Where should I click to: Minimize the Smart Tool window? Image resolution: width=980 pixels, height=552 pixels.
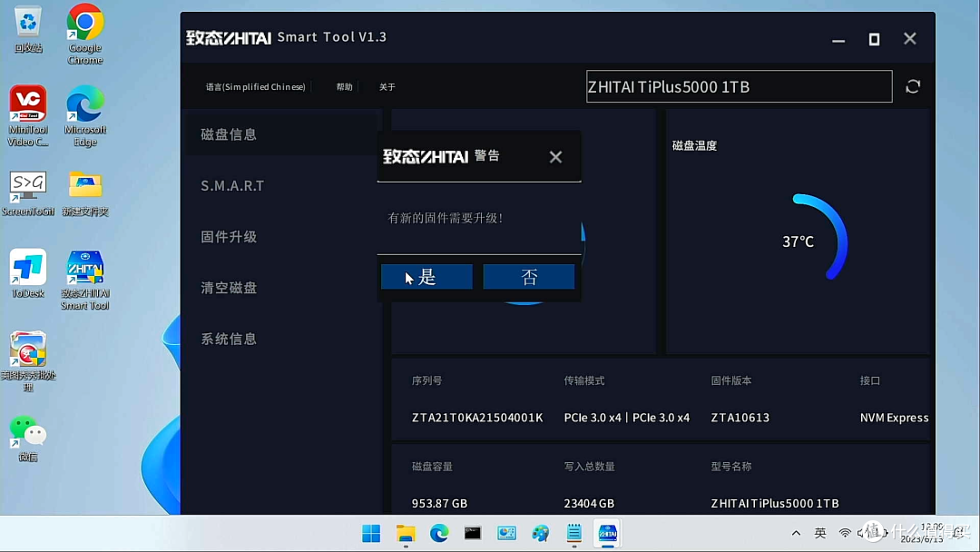click(838, 39)
